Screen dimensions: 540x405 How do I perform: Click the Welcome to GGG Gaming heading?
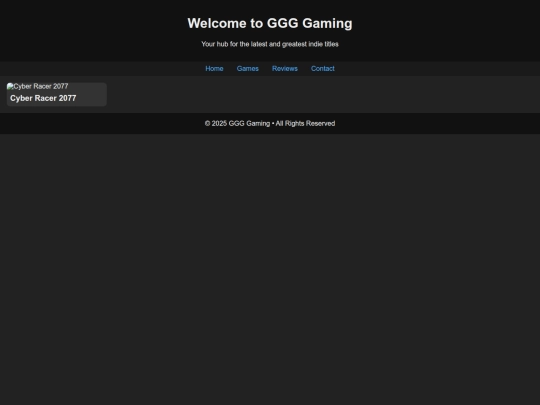pos(270,23)
